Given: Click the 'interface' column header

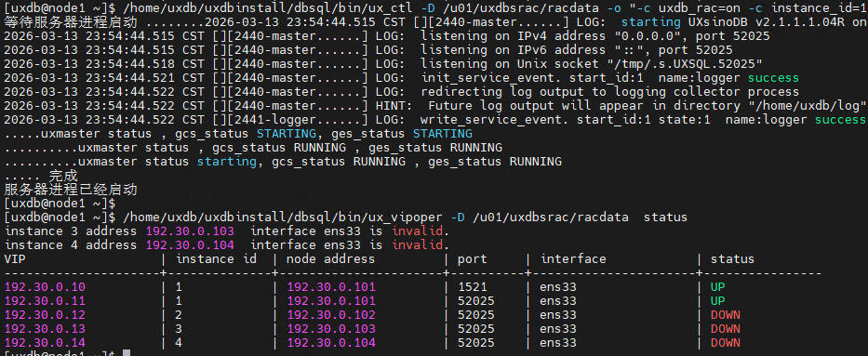Looking at the screenshot, I should [x=573, y=258].
